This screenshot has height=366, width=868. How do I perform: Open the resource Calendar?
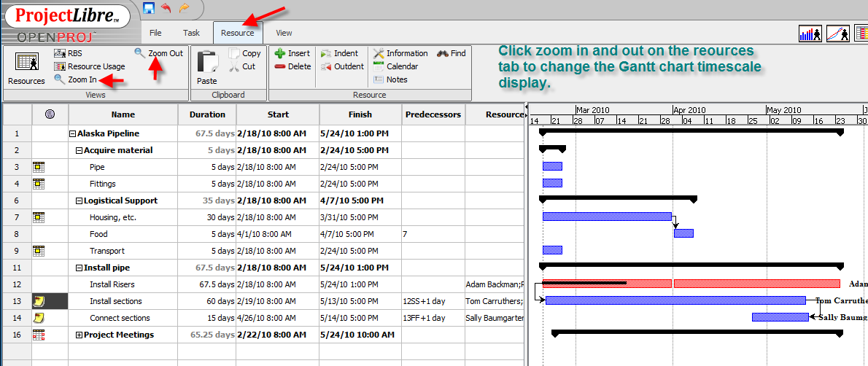tap(395, 66)
